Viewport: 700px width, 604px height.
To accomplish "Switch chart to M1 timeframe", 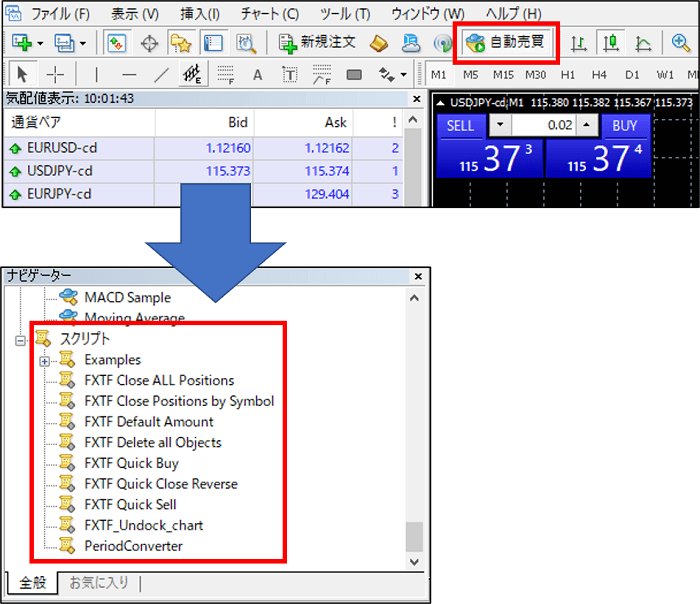I will click(x=438, y=75).
